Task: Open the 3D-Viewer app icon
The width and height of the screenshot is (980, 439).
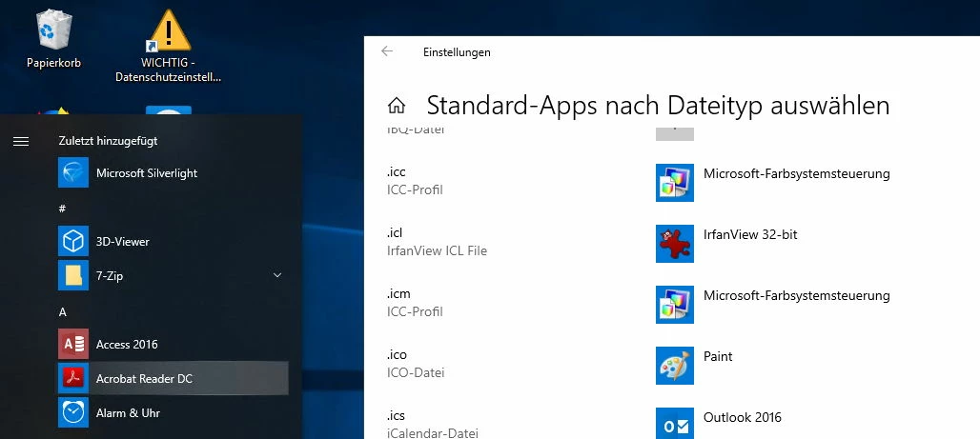Action: [x=73, y=241]
